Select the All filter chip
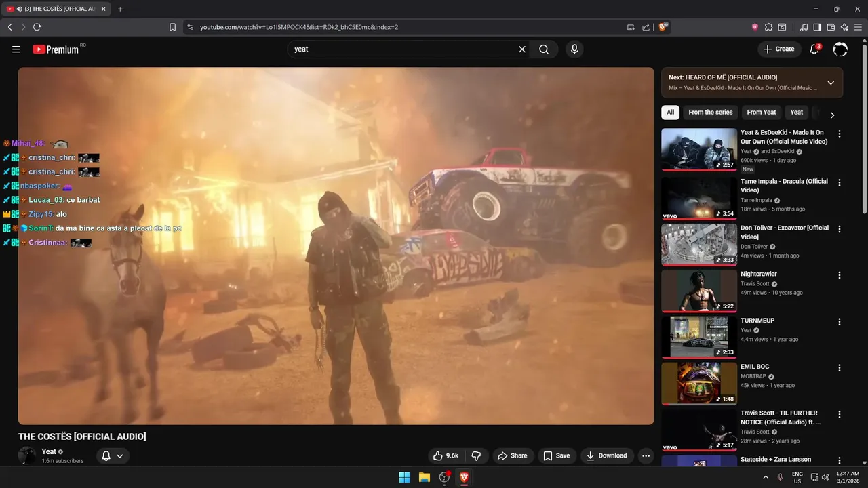Image resolution: width=868 pixels, height=488 pixels. (x=671, y=113)
